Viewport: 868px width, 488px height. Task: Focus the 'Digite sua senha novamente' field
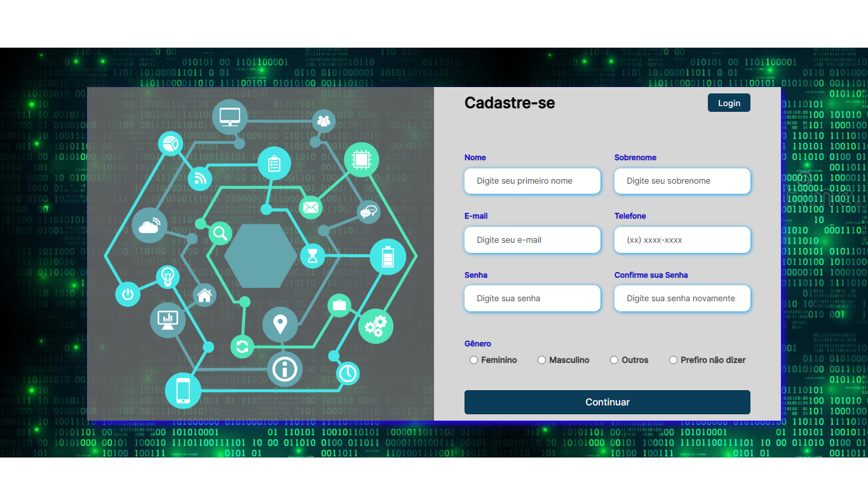(x=682, y=299)
